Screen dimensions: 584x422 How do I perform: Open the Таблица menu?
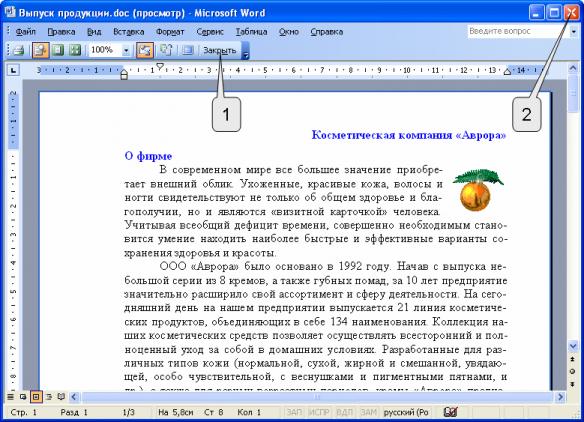pos(251,32)
